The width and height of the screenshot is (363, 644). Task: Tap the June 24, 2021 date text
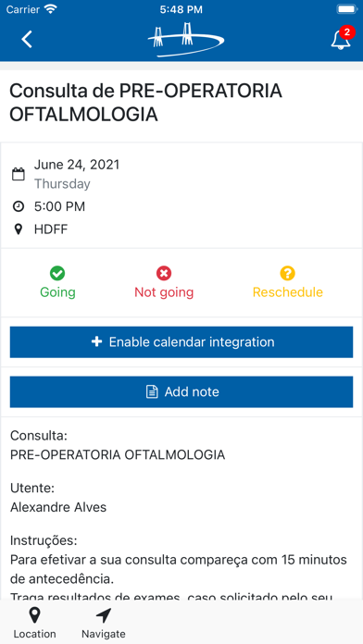click(x=77, y=165)
